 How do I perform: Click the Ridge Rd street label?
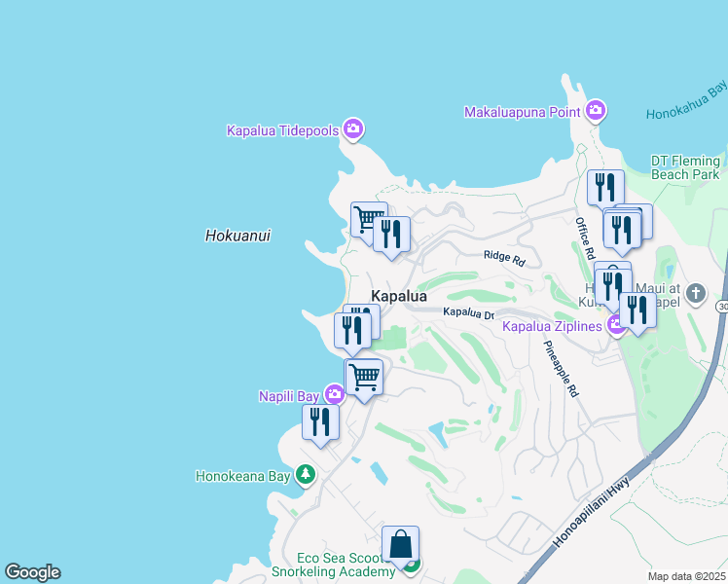[504, 258]
